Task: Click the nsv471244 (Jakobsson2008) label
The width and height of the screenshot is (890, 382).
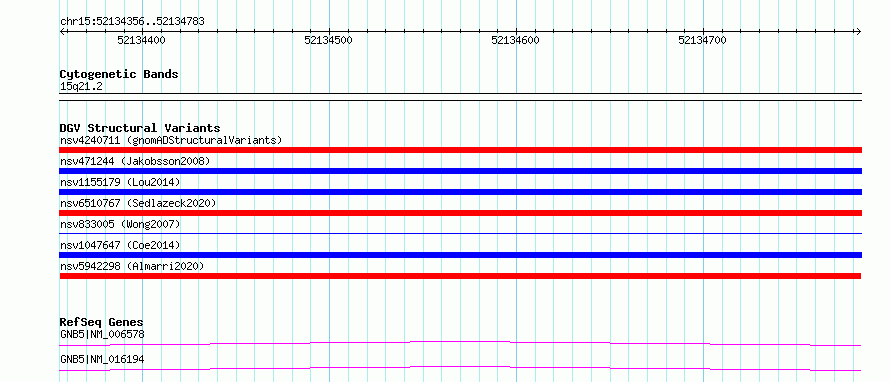Action: [135, 161]
